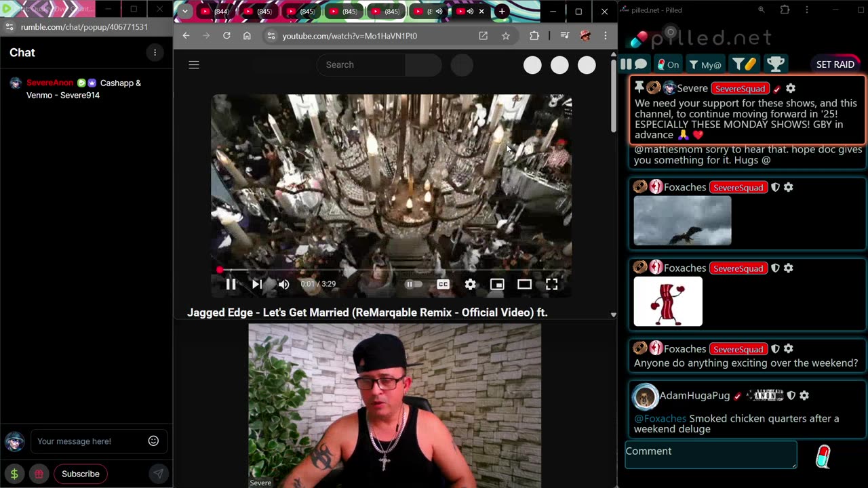Enable miniplayer mode

[497, 285]
